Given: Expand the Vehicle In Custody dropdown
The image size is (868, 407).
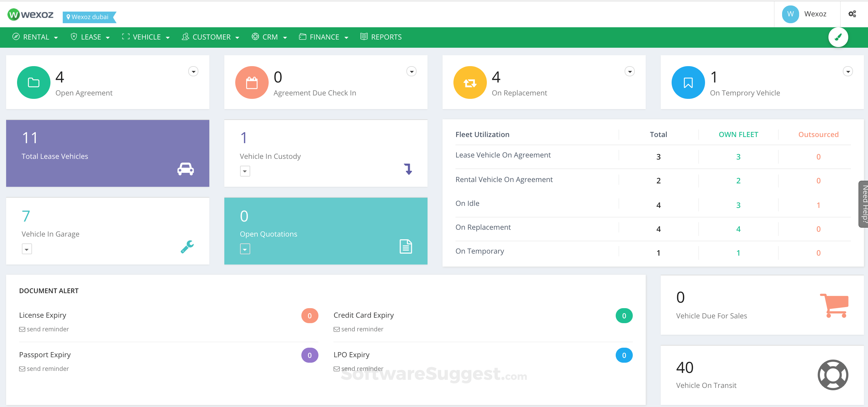Looking at the screenshot, I should click(245, 171).
